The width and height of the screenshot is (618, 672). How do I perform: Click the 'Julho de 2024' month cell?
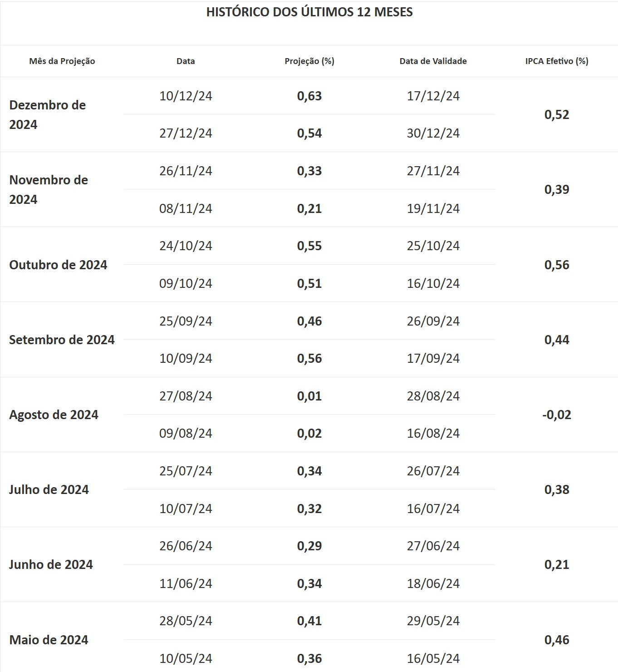click(x=49, y=489)
